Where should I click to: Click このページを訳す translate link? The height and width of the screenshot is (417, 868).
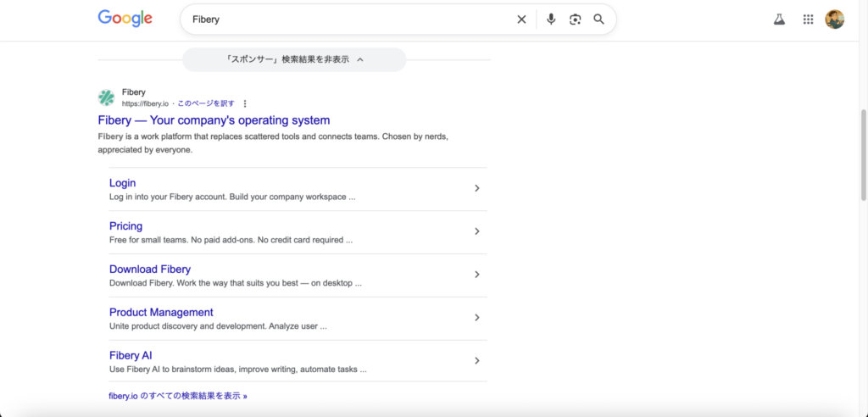coord(206,103)
